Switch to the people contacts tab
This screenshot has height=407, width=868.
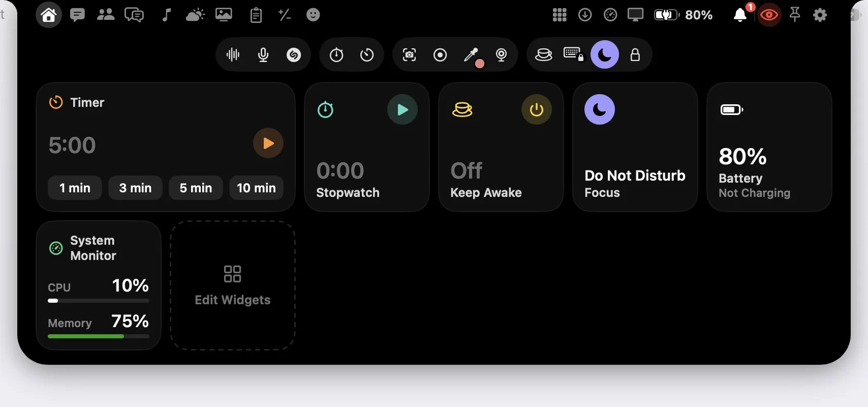[106, 14]
